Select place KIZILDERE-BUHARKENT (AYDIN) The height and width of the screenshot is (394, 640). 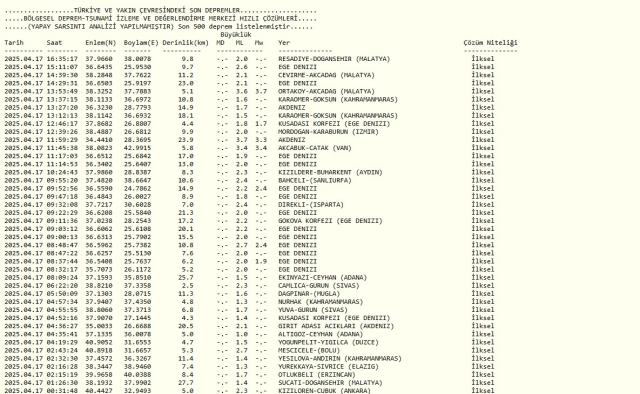coord(330,172)
